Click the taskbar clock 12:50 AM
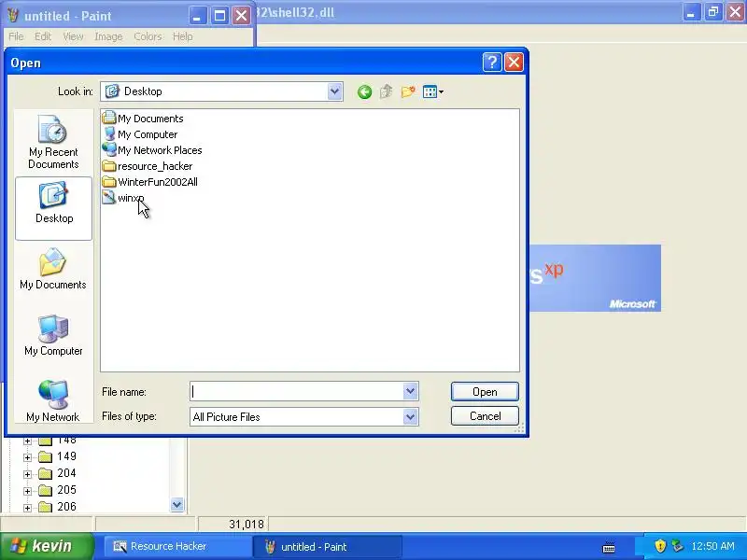This screenshot has height=560, width=747. [712, 546]
